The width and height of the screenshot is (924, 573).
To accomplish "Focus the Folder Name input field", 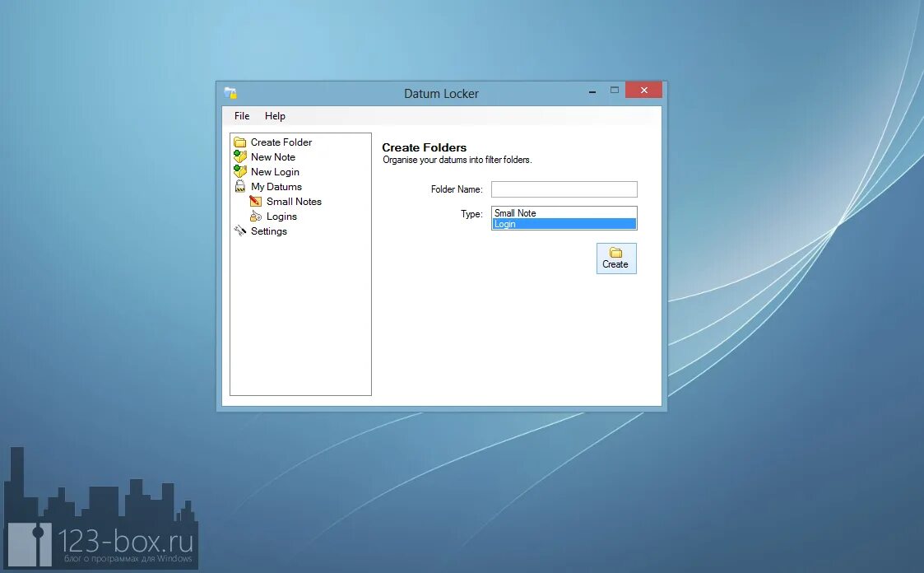I will click(564, 189).
